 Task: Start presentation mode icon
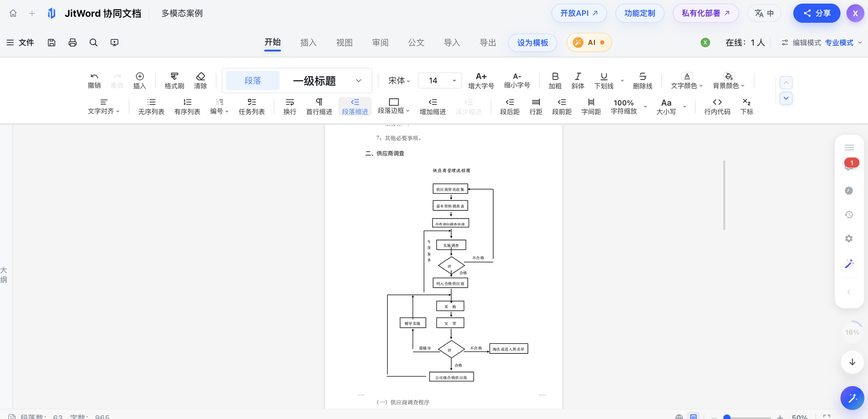[x=114, y=43]
